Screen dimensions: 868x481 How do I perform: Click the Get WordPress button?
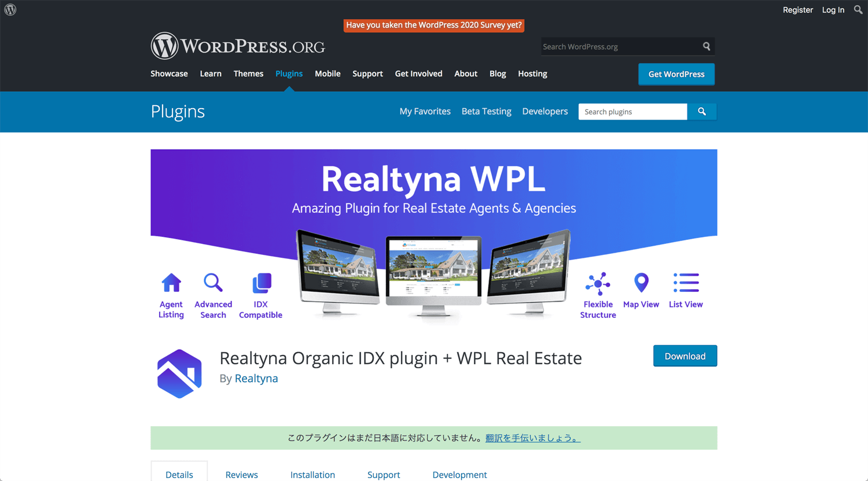point(676,74)
